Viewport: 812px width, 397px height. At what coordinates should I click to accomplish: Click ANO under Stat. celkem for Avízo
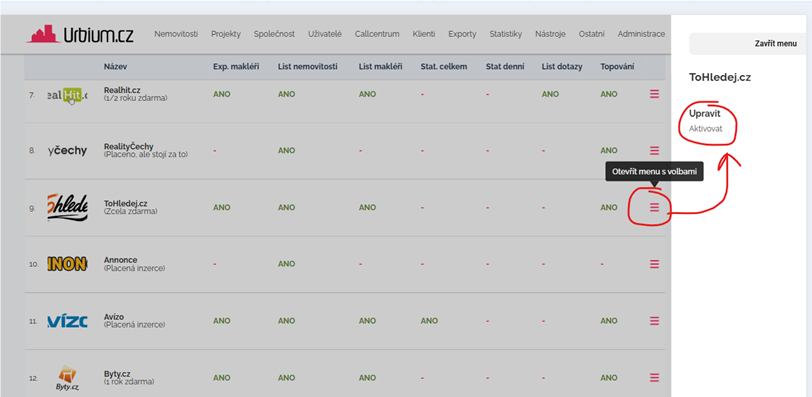click(429, 321)
